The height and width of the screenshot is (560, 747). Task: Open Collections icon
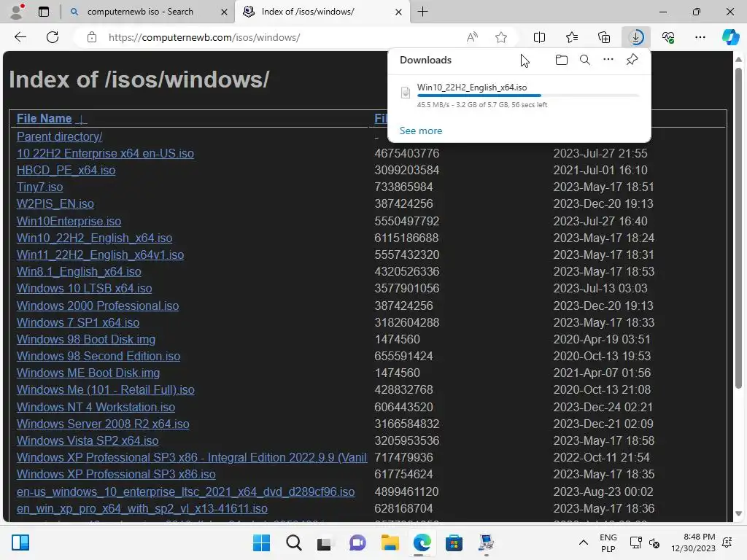[603, 37]
